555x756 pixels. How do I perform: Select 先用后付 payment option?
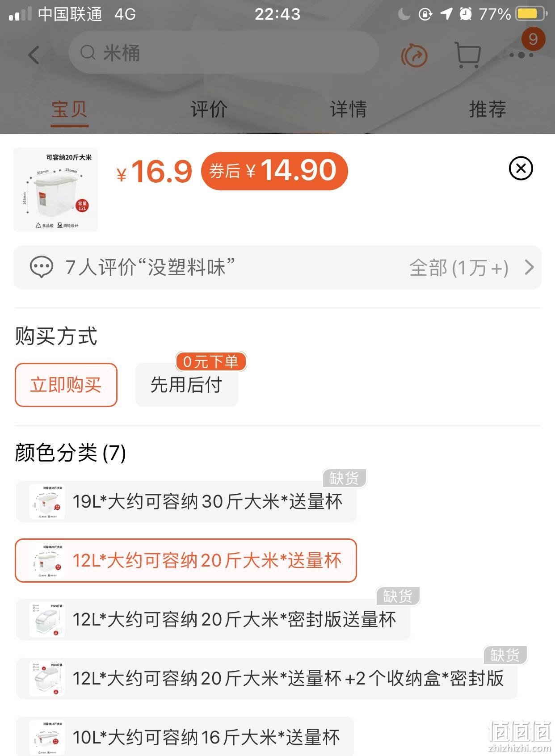tap(187, 385)
